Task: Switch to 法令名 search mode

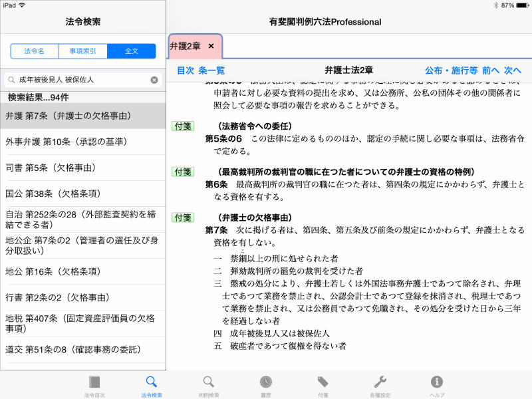Action: [35, 51]
